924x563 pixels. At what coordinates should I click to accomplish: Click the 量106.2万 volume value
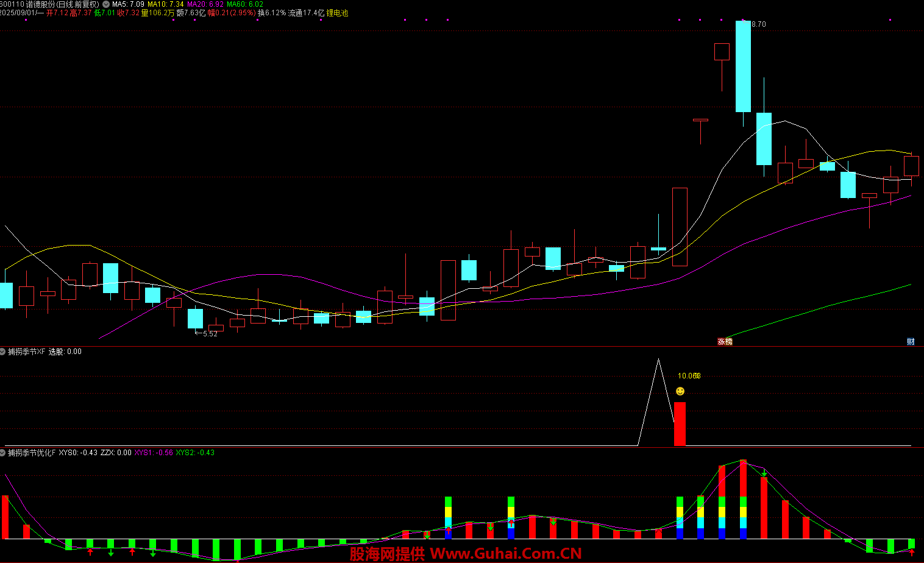click(157, 13)
